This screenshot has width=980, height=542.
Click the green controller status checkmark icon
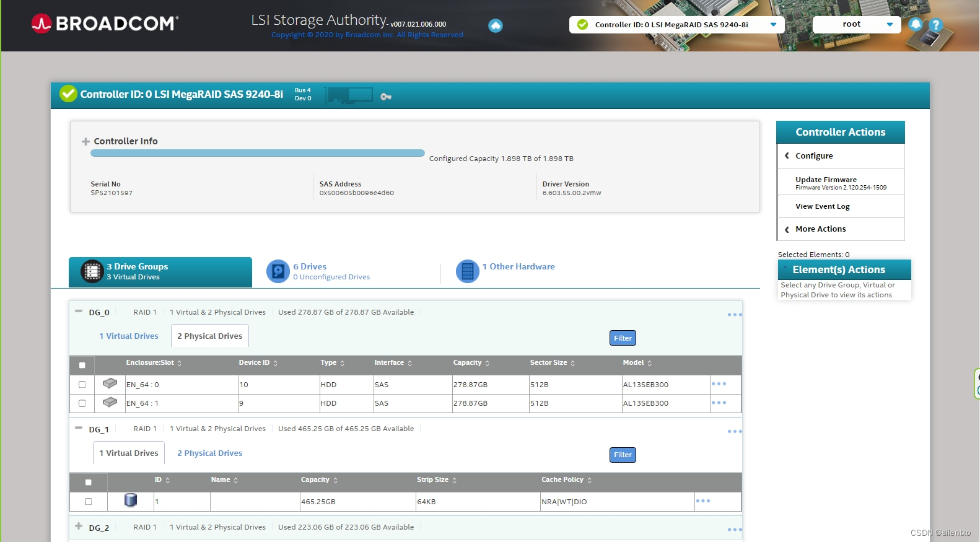[68, 94]
